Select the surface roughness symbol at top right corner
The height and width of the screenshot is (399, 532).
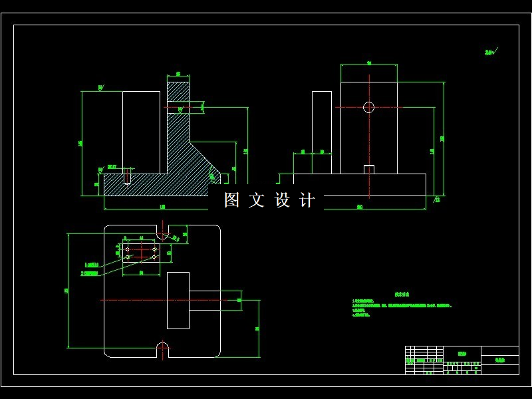491,52
